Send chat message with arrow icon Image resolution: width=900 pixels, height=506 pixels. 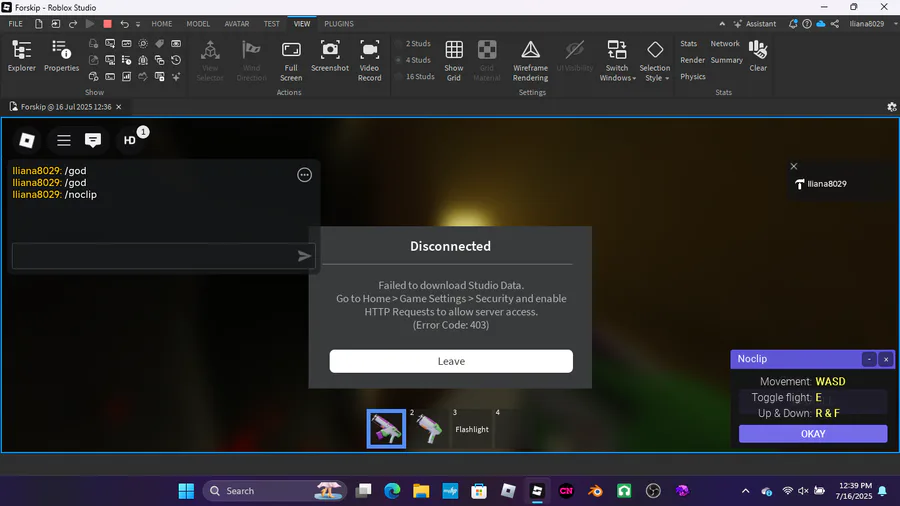(304, 256)
